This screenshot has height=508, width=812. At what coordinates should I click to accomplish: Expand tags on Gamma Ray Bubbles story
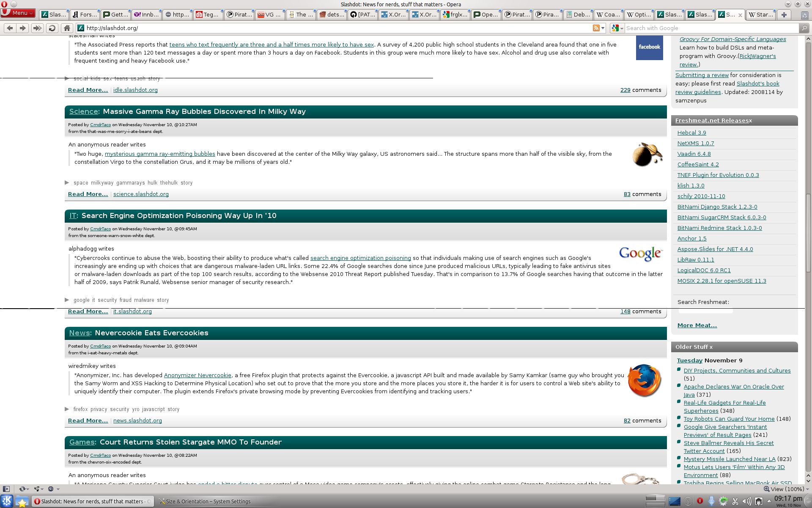click(x=67, y=182)
